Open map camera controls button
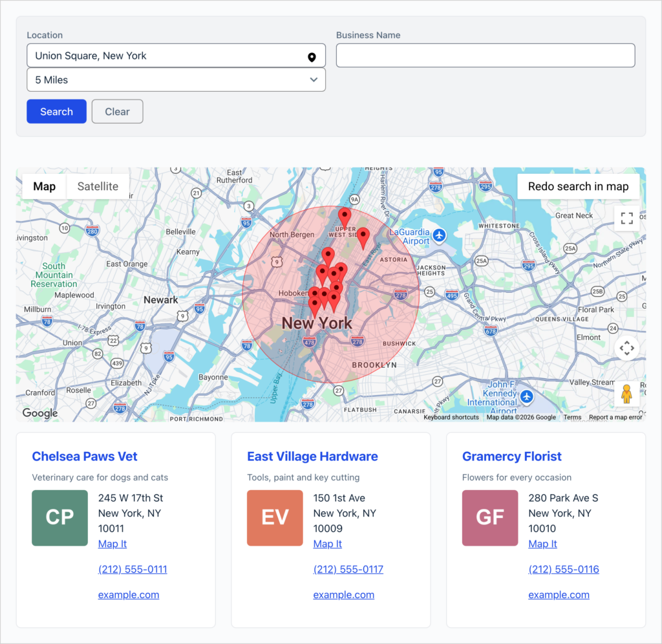Image resolution: width=662 pixels, height=644 pixels. [x=626, y=349]
